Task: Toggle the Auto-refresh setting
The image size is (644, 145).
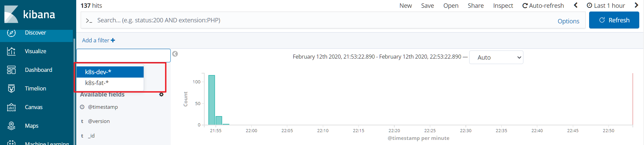Action: point(543,5)
